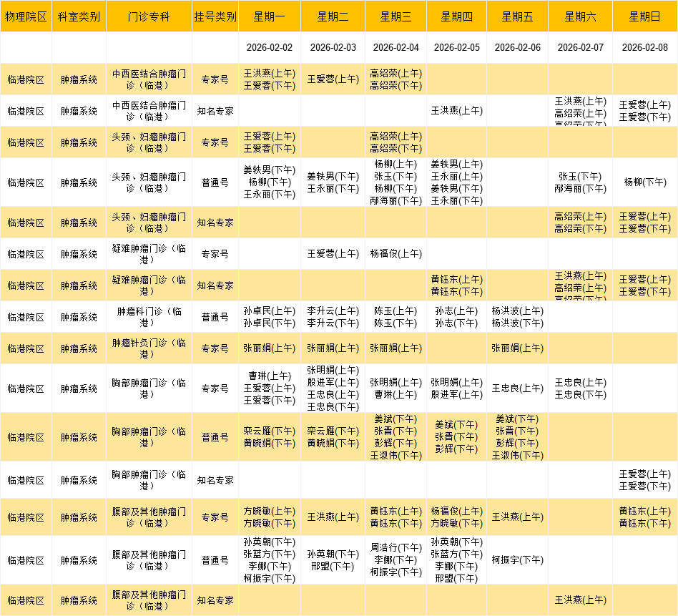Select the date cell 2026-02-03
Viewport: 678px width, 616px height.
[x=333, y=48]
